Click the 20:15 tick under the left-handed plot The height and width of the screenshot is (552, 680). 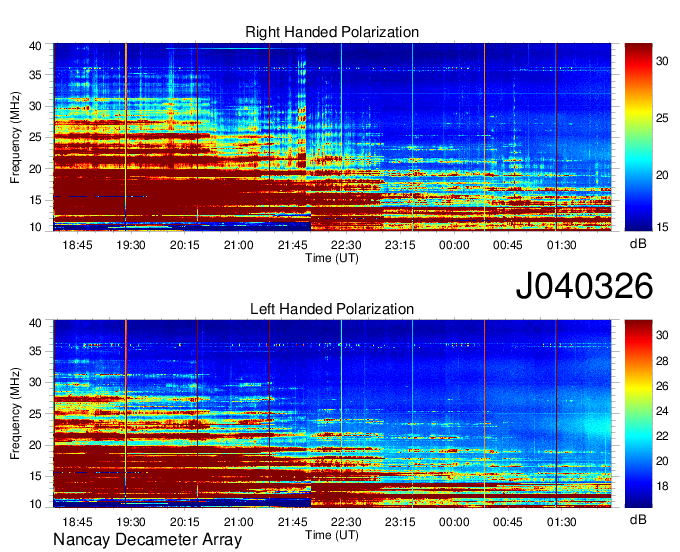(x=185, y=521)
